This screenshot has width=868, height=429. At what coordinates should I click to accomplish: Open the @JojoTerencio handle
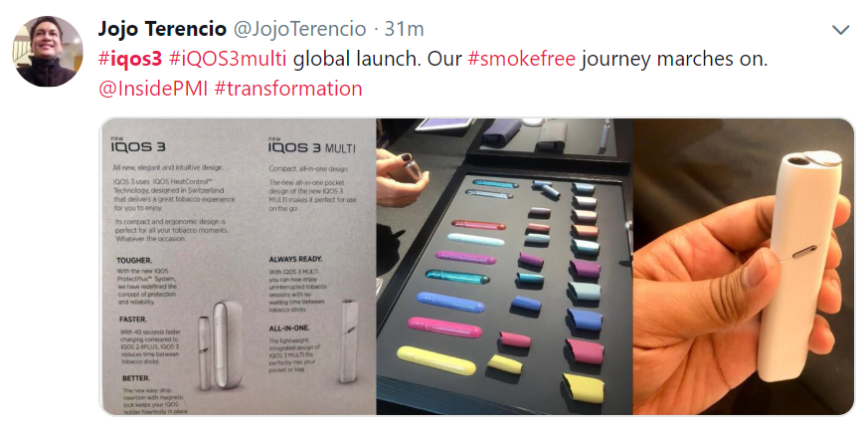(299, 29)
